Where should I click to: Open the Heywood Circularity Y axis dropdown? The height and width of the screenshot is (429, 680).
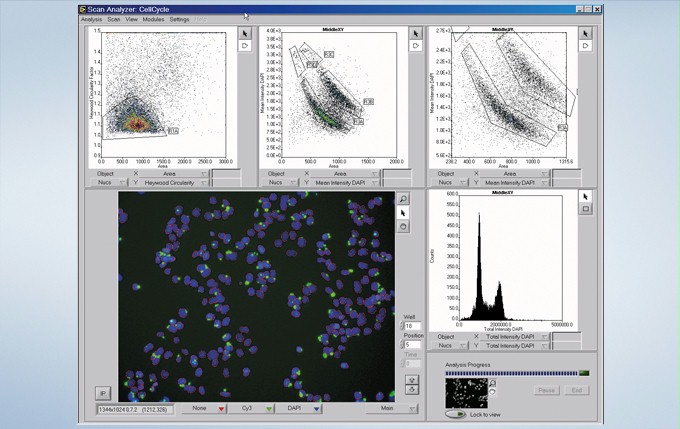point(174,183)
